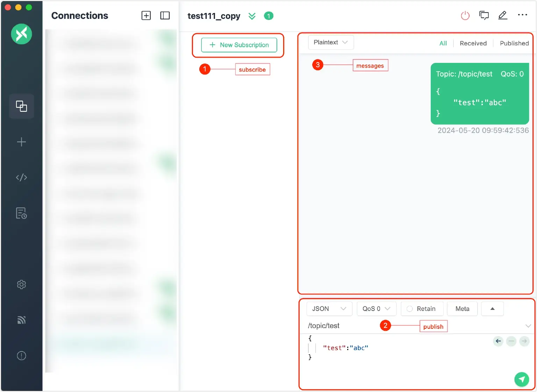Enable the Retain radio option
The image size is (537, 392).
[x=410, y=309]
